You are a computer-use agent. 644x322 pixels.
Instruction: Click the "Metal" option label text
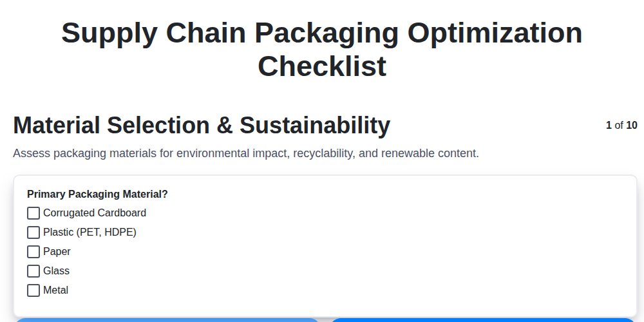pyautogui.click(x=55, y=290)
